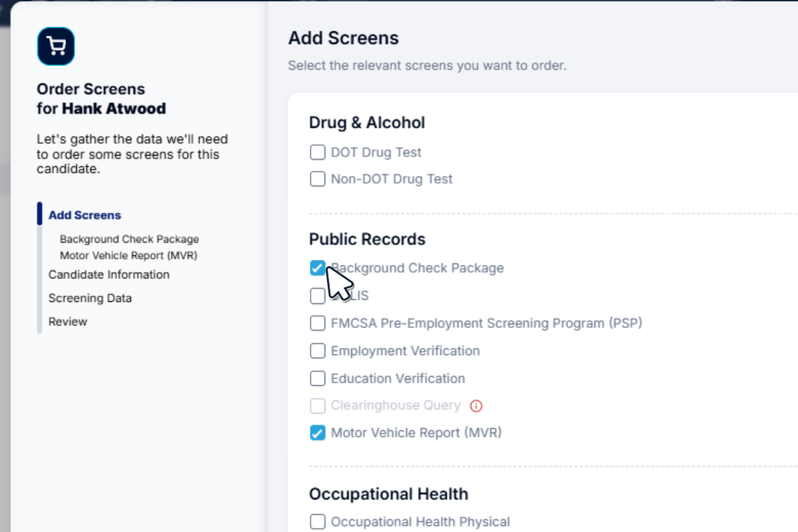The width and height of the screenshot is (798, 532).
Task: Click the red info icon beside Clearinghouse Query
Action: point(476,406)
